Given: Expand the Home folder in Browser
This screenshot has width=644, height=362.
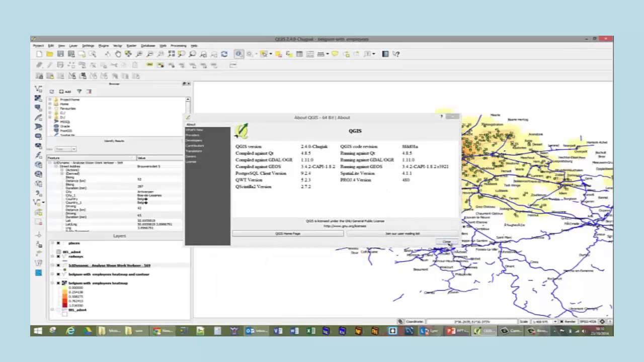Looking at the screenshot, I should [x=50, y=104].
